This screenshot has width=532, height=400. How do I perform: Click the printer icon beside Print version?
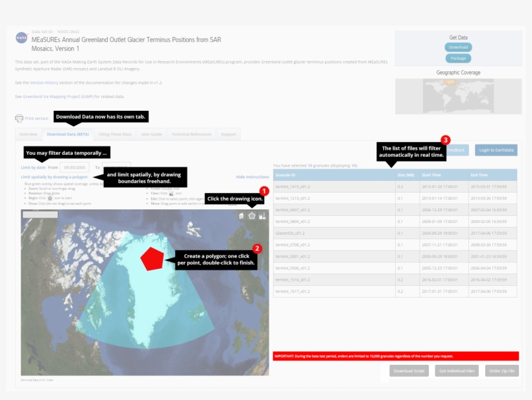pyautogui.click(x=19, y=119)
